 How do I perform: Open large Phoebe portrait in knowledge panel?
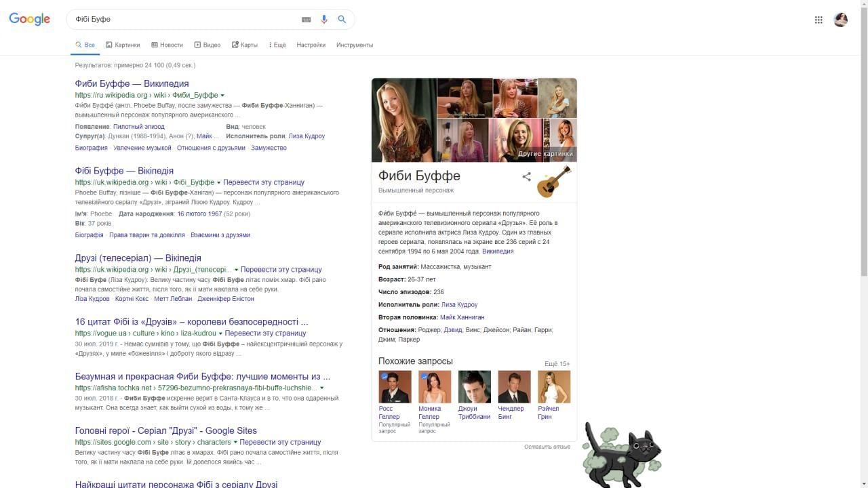coord(403,120)
